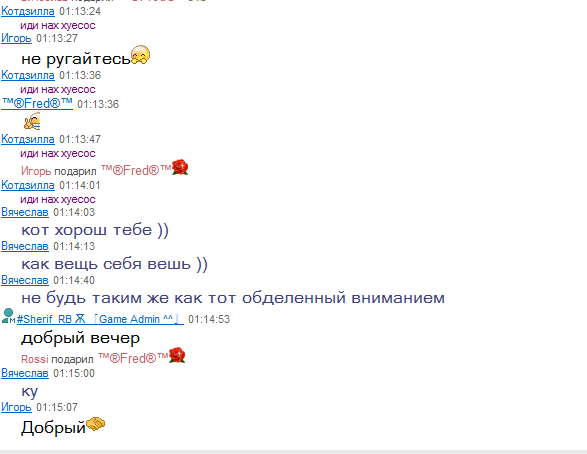
Task: Click the pink ™®Fred®™ name in Игорь's gift notice
Action: coord(136,171)
